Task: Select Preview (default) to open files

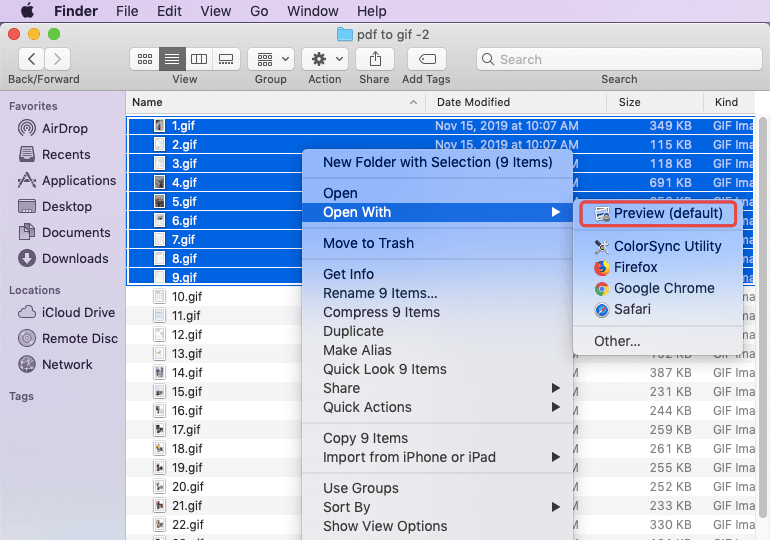Action: [x=667, y=213]
